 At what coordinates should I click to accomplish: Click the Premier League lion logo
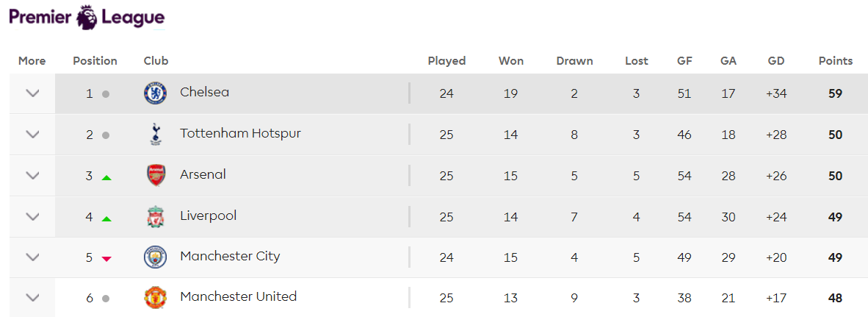[x=87, y=17]
